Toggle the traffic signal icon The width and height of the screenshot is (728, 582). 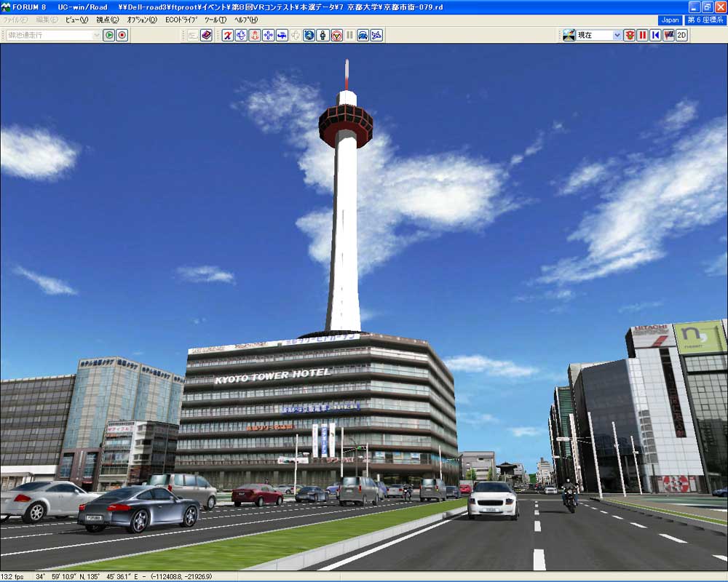pyautogui.click(x=630, y=35)
